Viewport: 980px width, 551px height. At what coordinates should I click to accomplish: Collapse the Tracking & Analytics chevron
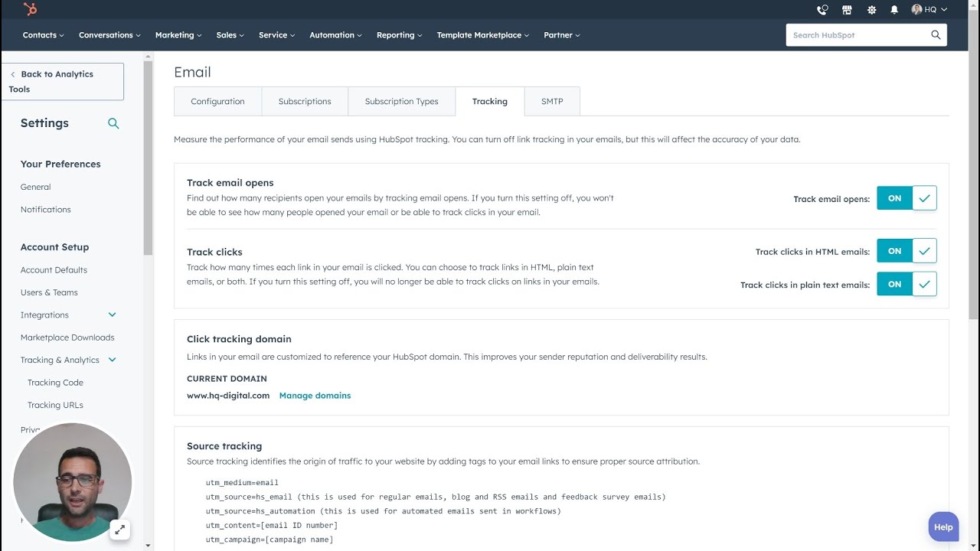[x=112, y=360]
